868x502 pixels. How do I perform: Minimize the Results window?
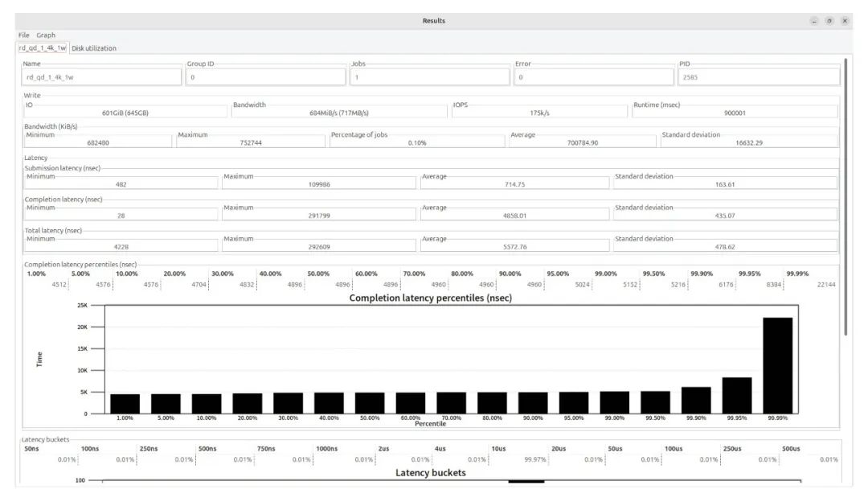click(813, 20)
